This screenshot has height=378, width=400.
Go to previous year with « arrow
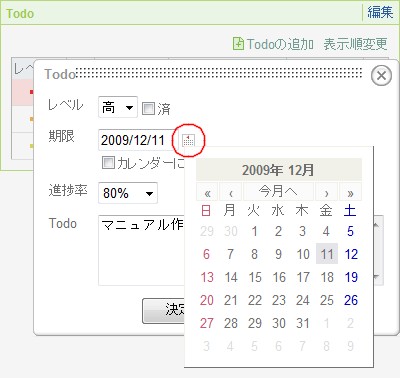point(207,192)
